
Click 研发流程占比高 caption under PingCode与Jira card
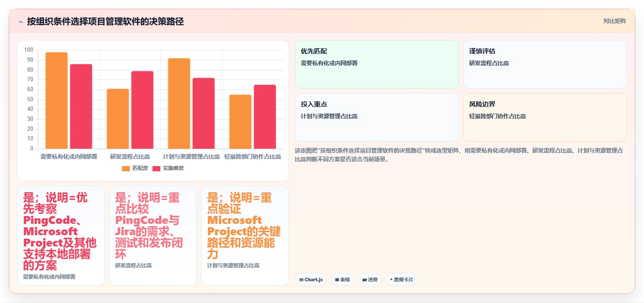point(133,265)
